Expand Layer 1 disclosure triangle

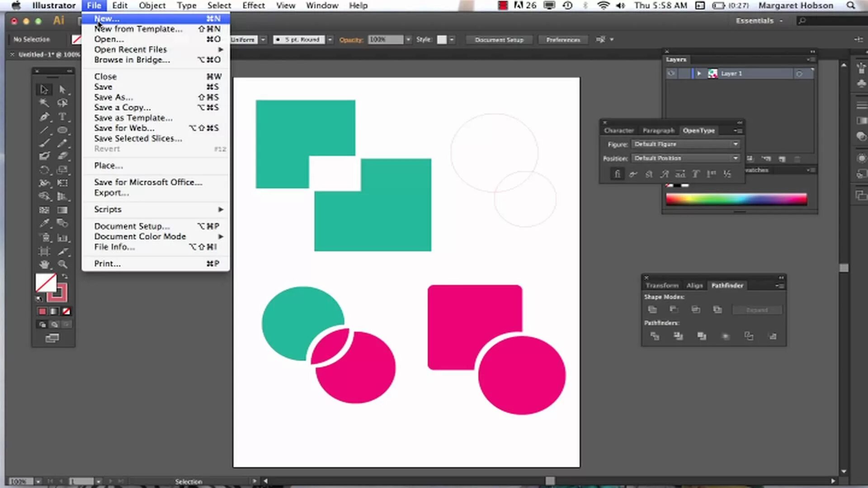(x=699, y=73)
